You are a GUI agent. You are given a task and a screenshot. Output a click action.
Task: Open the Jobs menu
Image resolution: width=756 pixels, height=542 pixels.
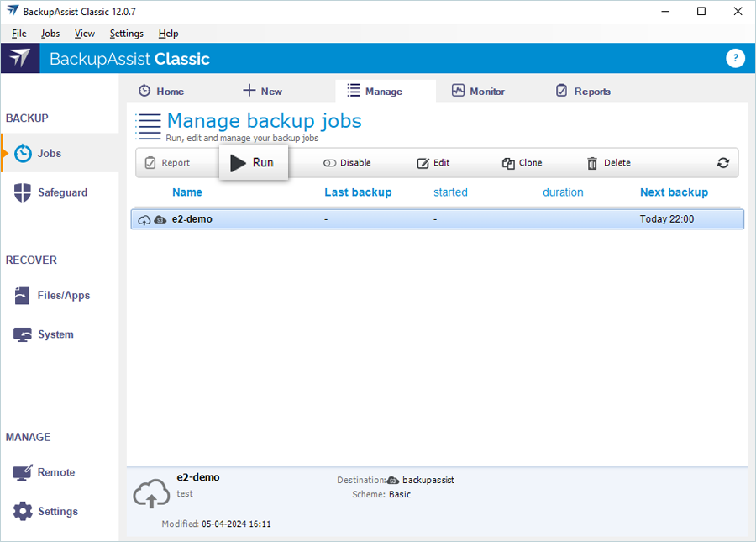[x=50, y=34]
